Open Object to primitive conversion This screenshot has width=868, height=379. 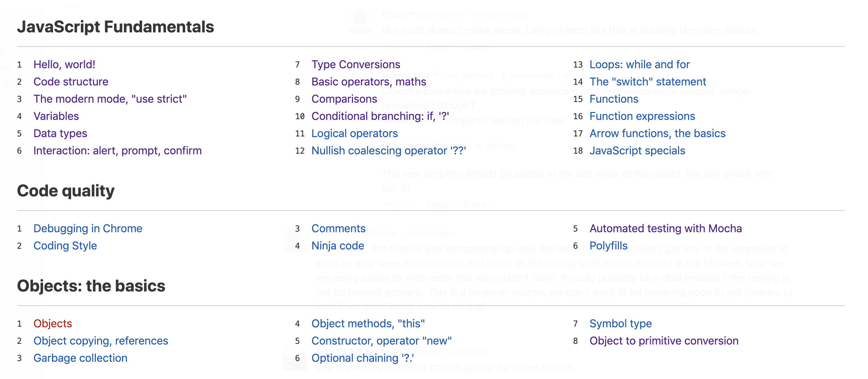click(x=664, y=341)
